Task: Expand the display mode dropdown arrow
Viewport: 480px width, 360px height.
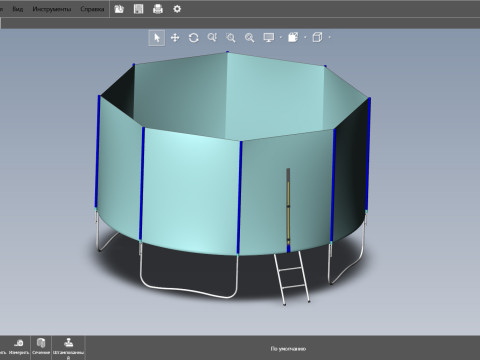Action: [281, 37]
